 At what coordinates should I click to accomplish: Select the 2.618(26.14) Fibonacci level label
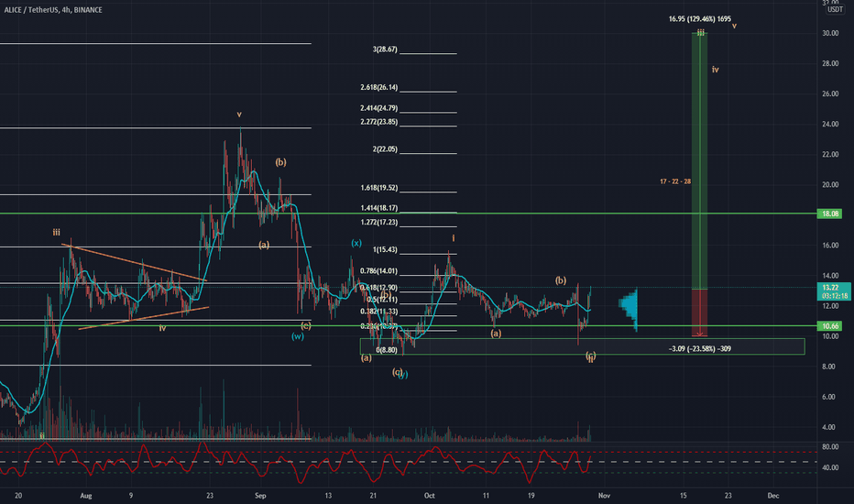(379, 87)
